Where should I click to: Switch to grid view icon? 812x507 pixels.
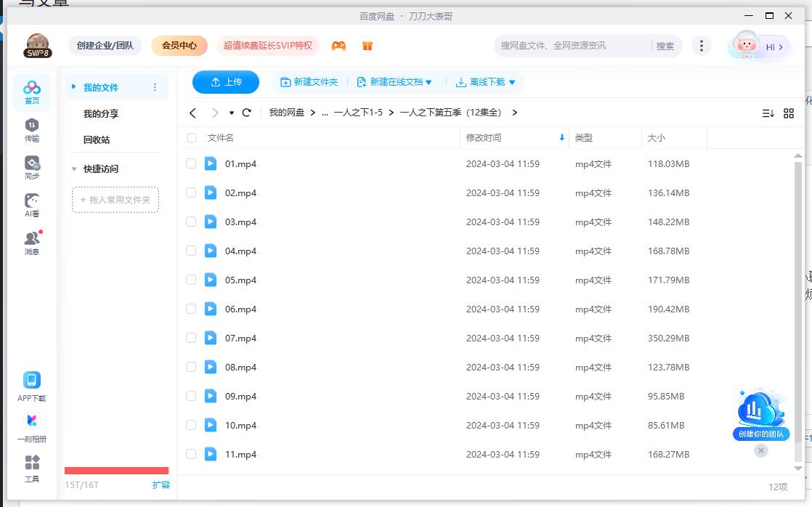pos(789,113)
